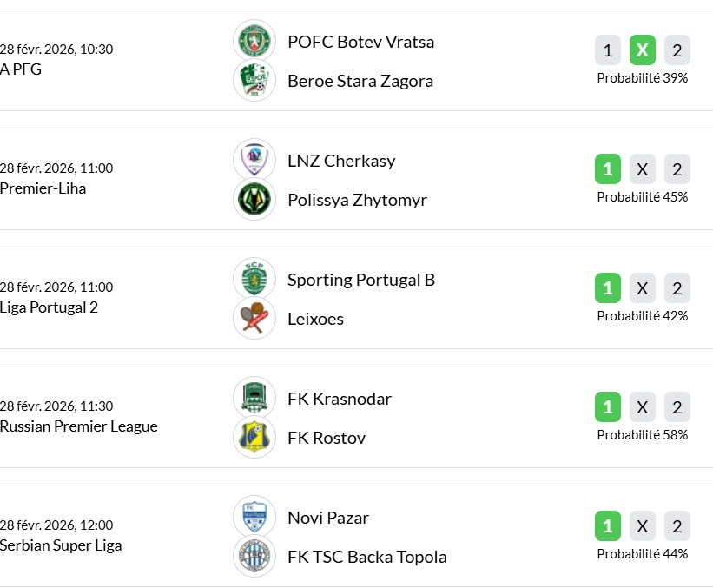713x588 pixels.
Task: Click the Novi Pazar club logo
Action: [254, 517]
